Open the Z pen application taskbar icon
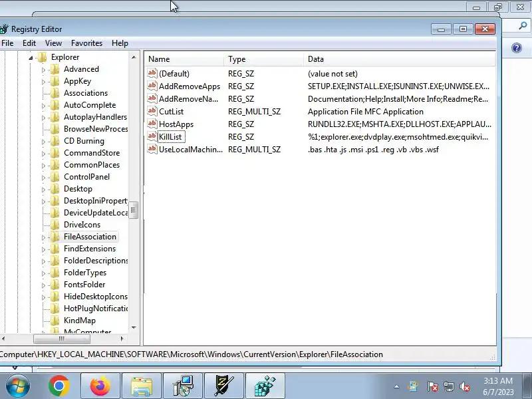 click(224, 386)
